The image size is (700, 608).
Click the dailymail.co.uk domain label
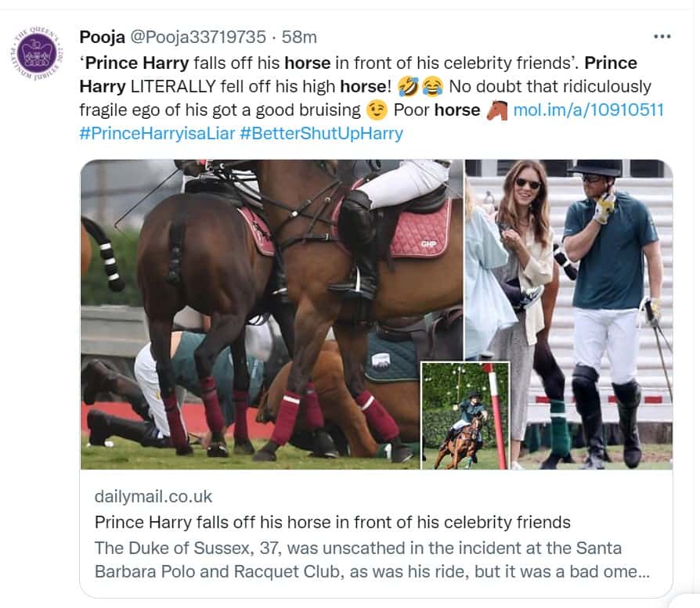[x=153, y=497]
